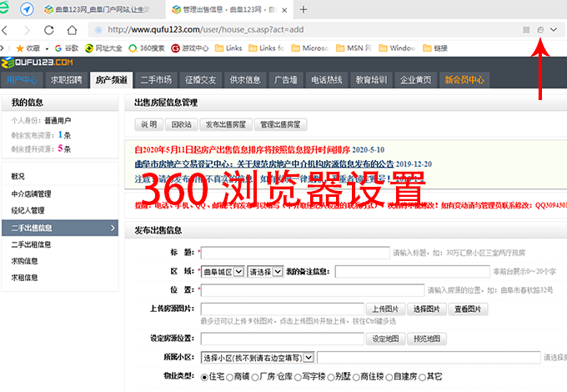Open the 曲阜城区 district dropdown

coord(223,271)
